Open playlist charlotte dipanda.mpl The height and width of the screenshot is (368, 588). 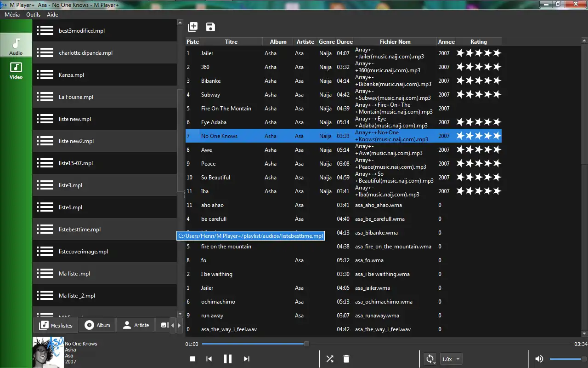click(105, 53)
